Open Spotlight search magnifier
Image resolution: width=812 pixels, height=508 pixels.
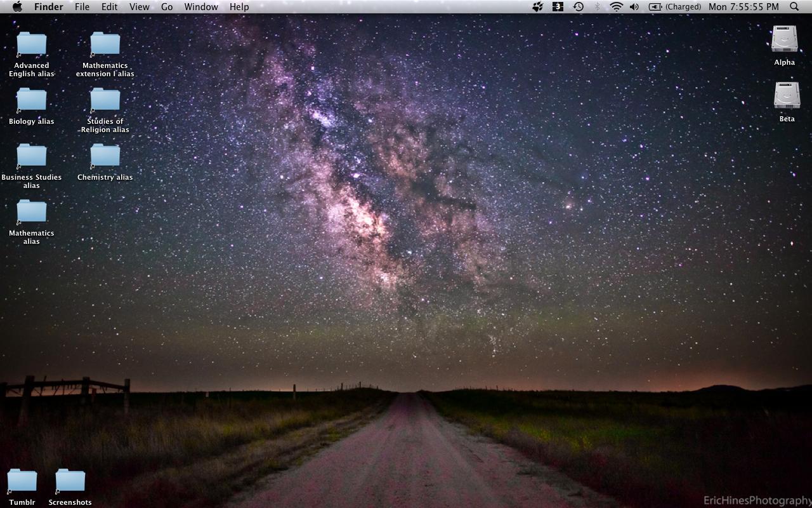pos(794,6)
